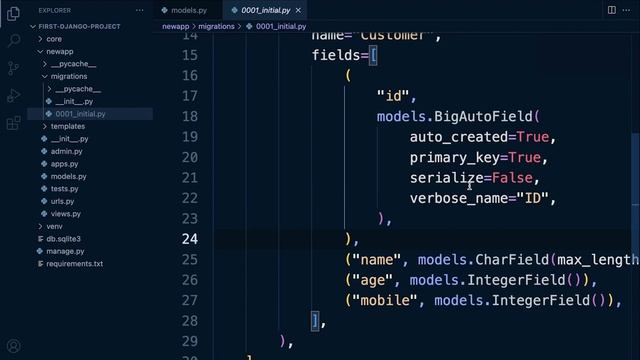Click auto_created on line 19
This screenshot has height=360, width=640.
click(459, 138)
